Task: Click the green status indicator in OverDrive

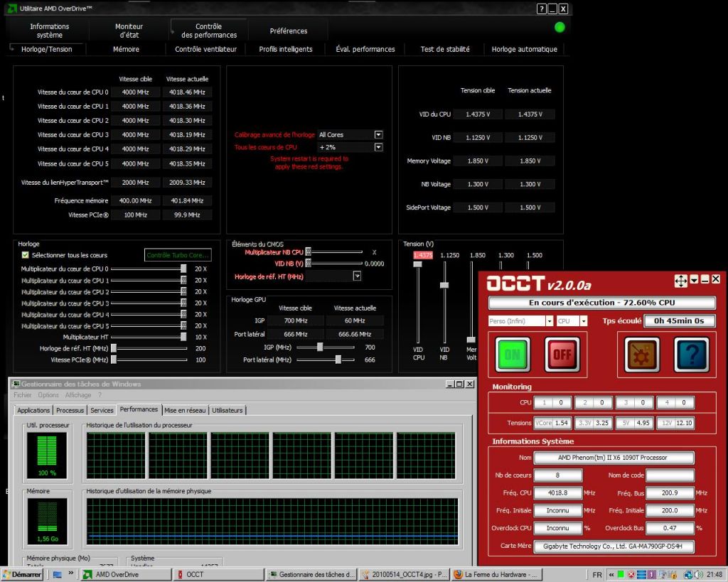Action: point(560,28)
